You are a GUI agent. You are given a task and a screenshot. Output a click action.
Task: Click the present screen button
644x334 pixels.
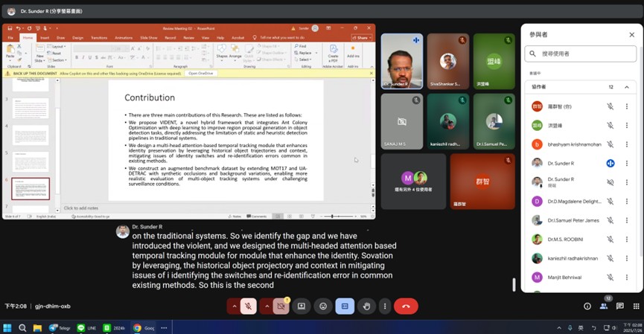click(x=302, y=306)
